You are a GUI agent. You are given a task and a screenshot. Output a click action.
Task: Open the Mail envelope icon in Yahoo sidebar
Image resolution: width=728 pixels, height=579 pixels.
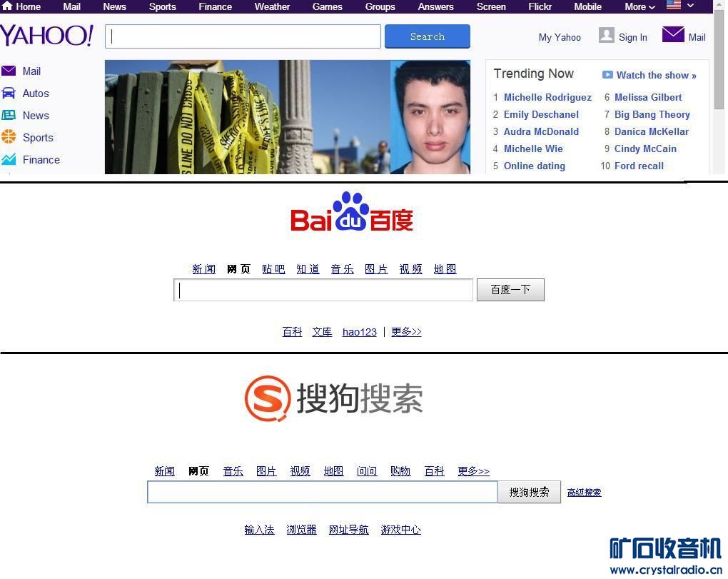[x=9, y=71]
